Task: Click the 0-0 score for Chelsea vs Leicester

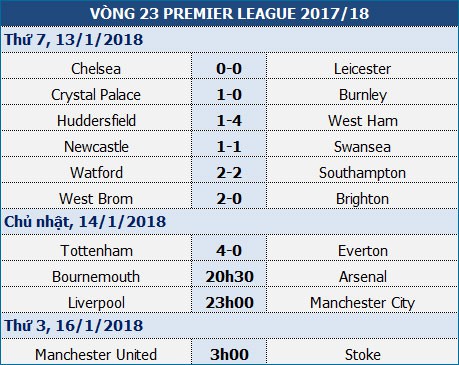Action: click(229, 69)
